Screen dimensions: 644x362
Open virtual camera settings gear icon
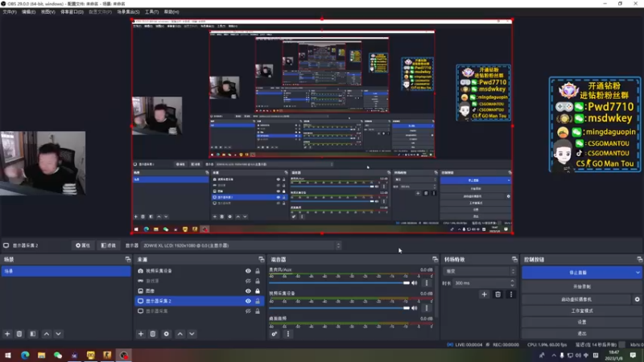pos(637,299)
